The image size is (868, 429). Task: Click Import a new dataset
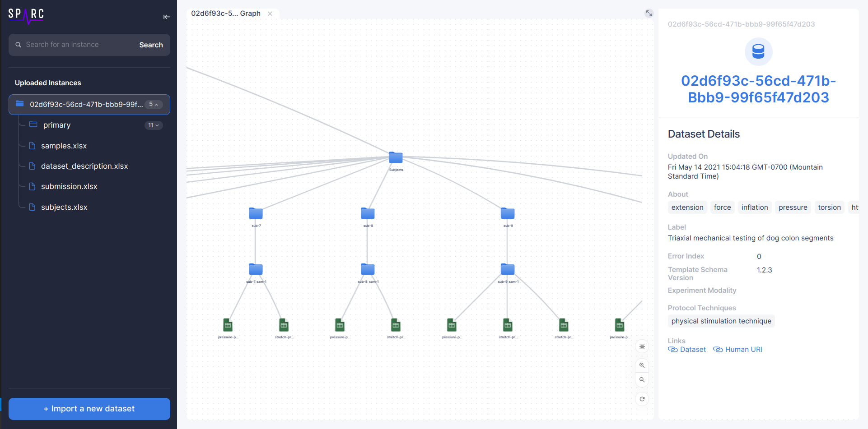coord(89,409)
